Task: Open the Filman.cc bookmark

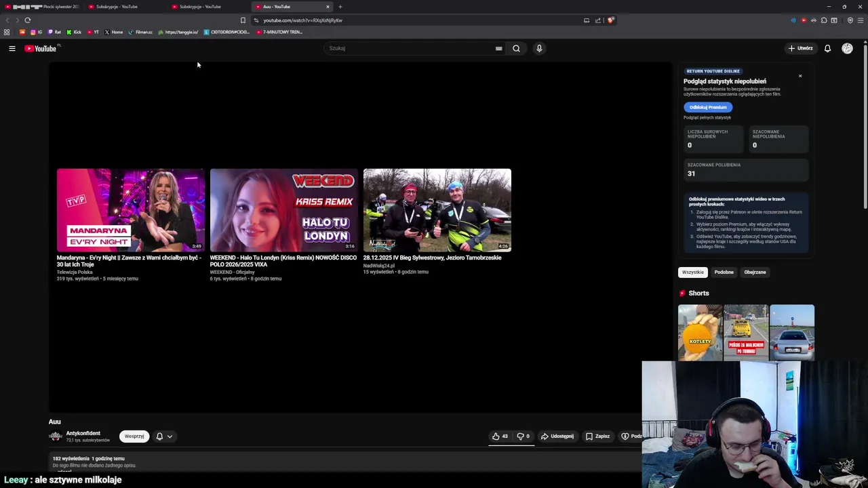Action: 140,32
